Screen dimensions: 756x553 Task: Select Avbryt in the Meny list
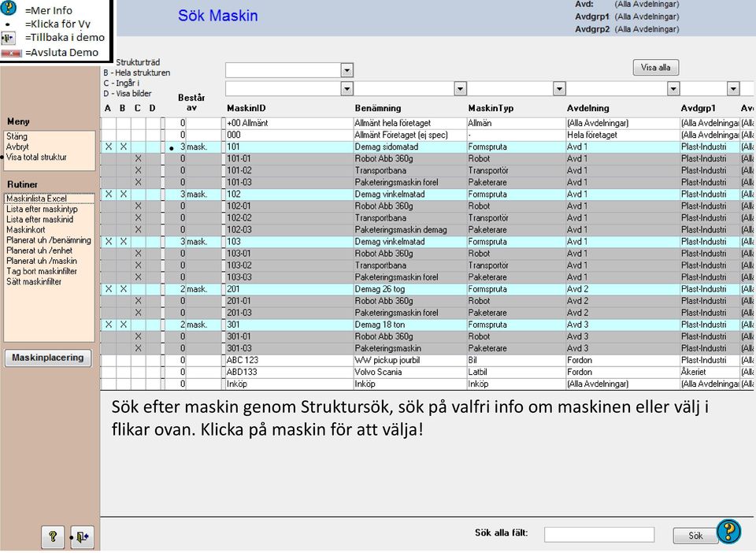17,147
